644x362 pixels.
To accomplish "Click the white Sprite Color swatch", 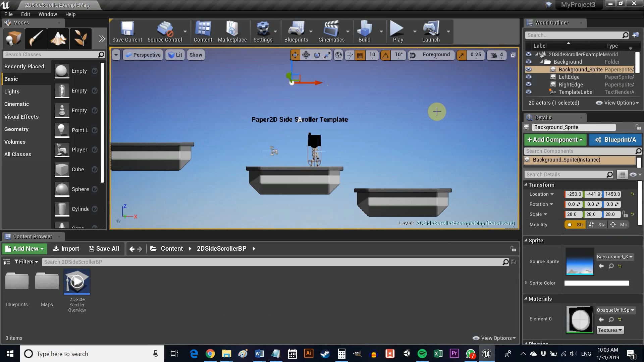I will click(596, 283).
